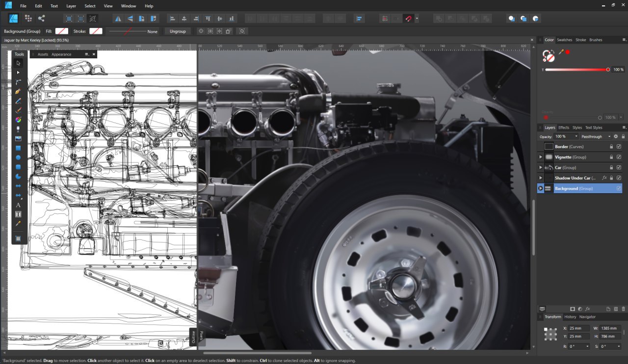628x364 pixels.
Task: Unlock the Car layer
Action: coord(611,167)
